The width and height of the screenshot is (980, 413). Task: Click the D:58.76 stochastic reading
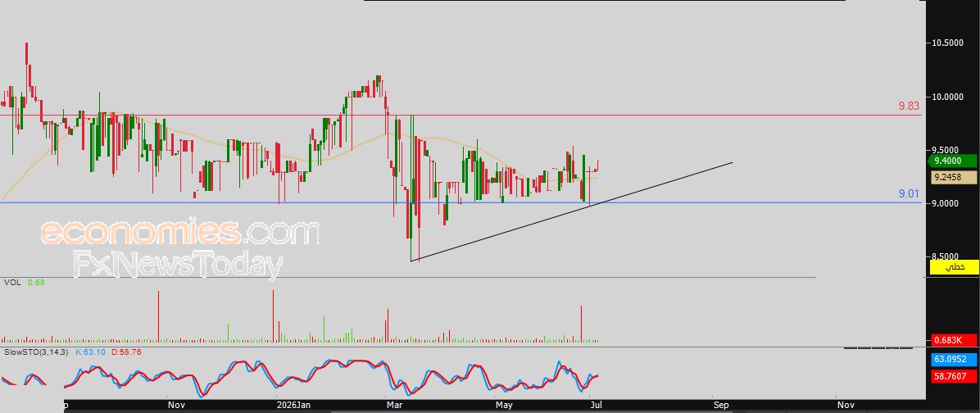pos(126,352)
